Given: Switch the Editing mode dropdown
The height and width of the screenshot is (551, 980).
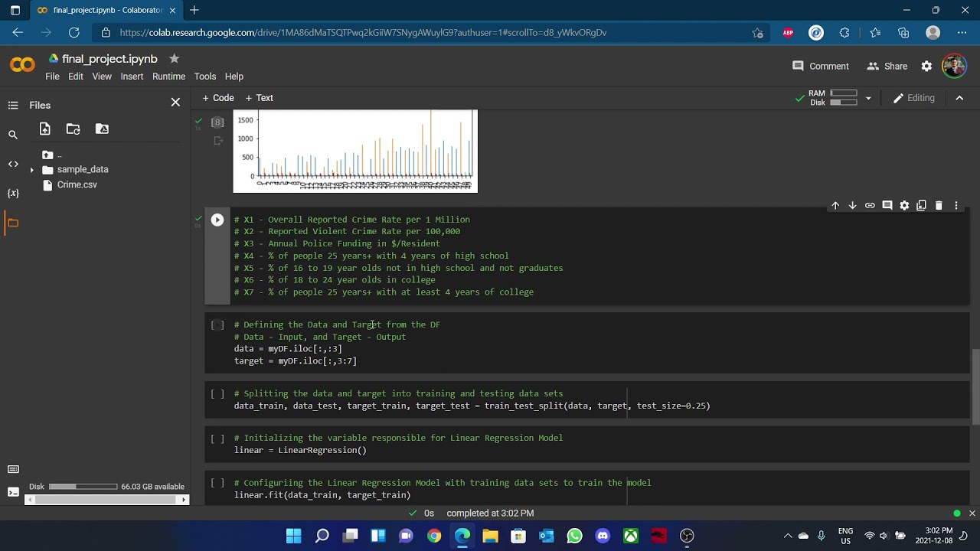Looking at the screenshot, I should click(x=914, y=98).
